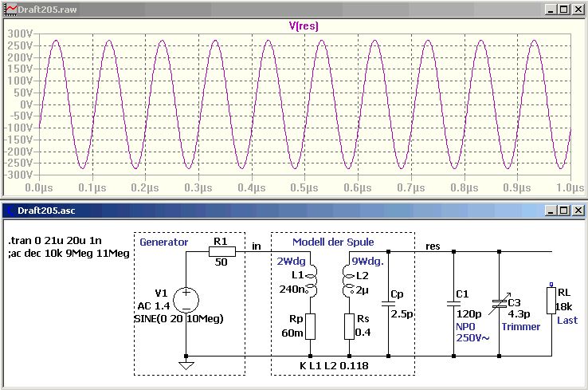Select the RL load resistor symbol
This screenshot has height=390, width=588.
pos(551,301)
